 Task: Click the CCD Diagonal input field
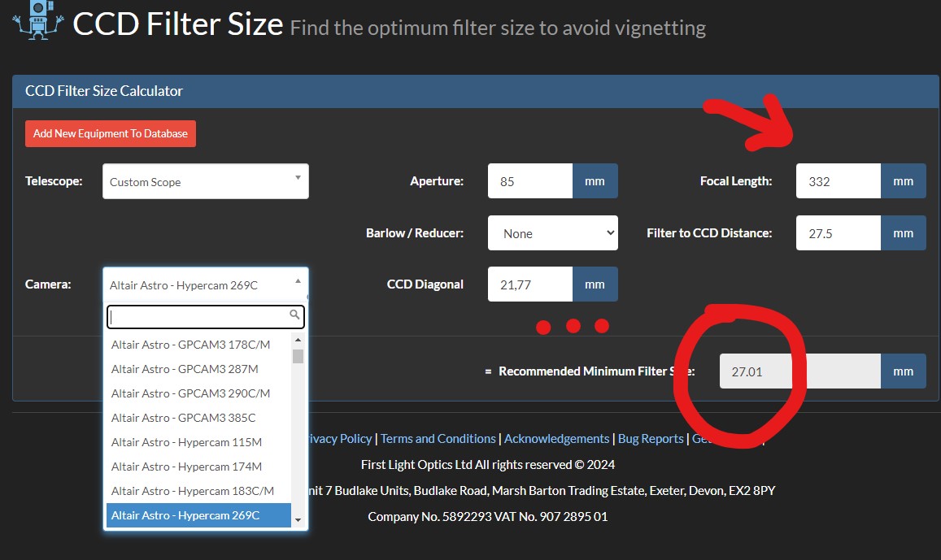[x=530, y=284]
